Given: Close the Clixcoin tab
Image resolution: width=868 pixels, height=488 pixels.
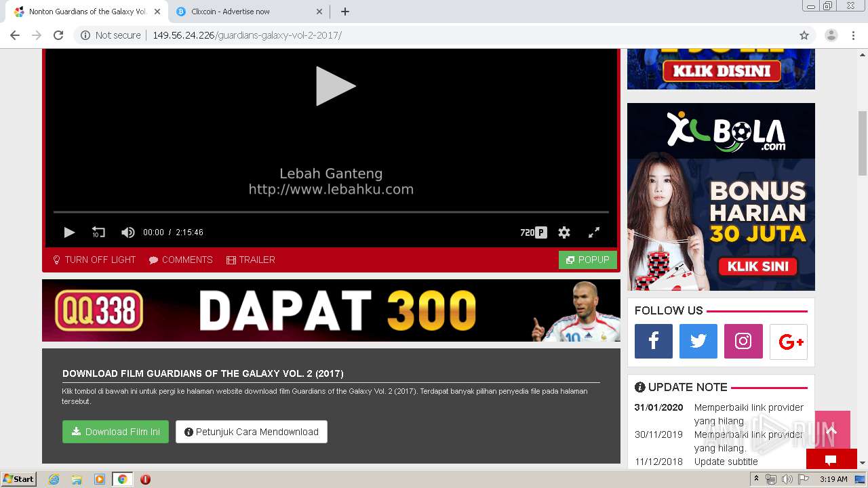Looking at the screenshot, I should 319,12.
